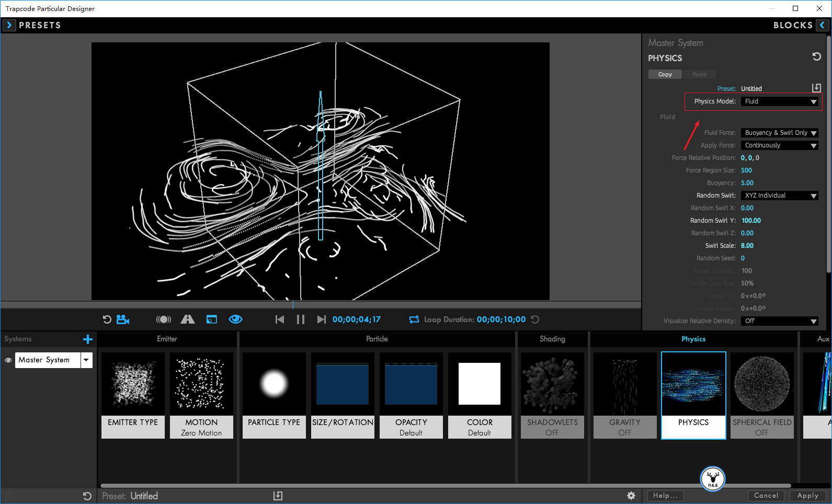Reset the loop duration
832x504 pixels.
tap(535, 319)
